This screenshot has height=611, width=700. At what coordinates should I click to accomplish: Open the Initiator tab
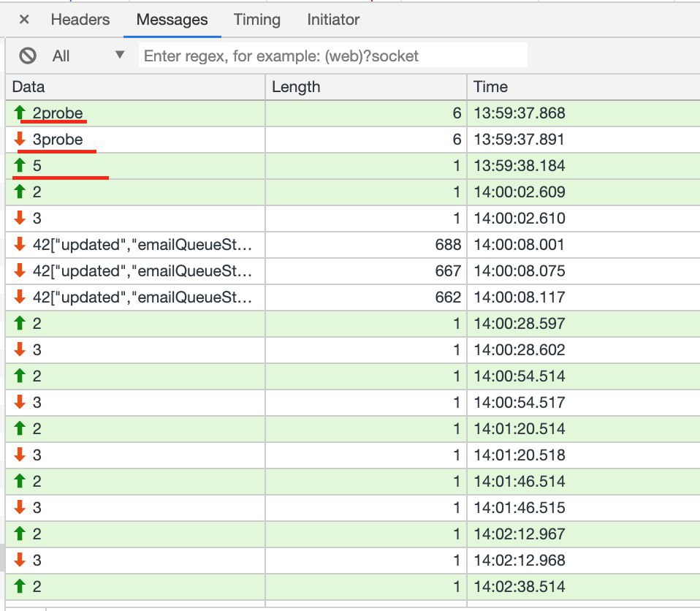333,20
